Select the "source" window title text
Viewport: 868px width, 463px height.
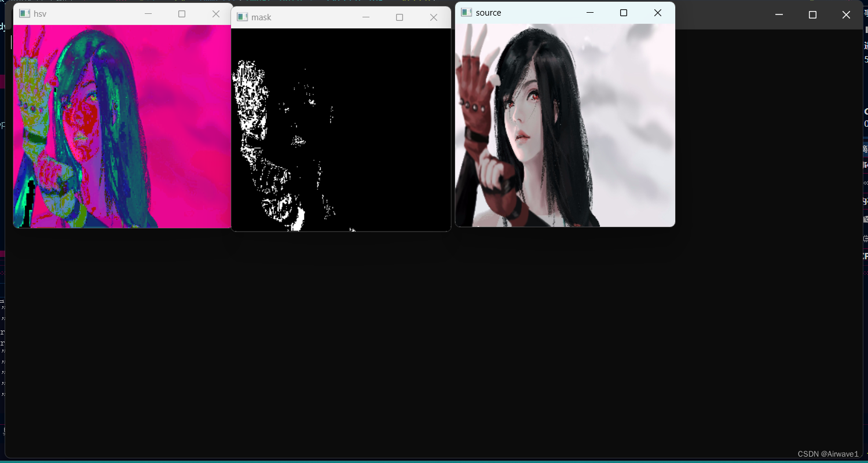[x=489, y=13]
